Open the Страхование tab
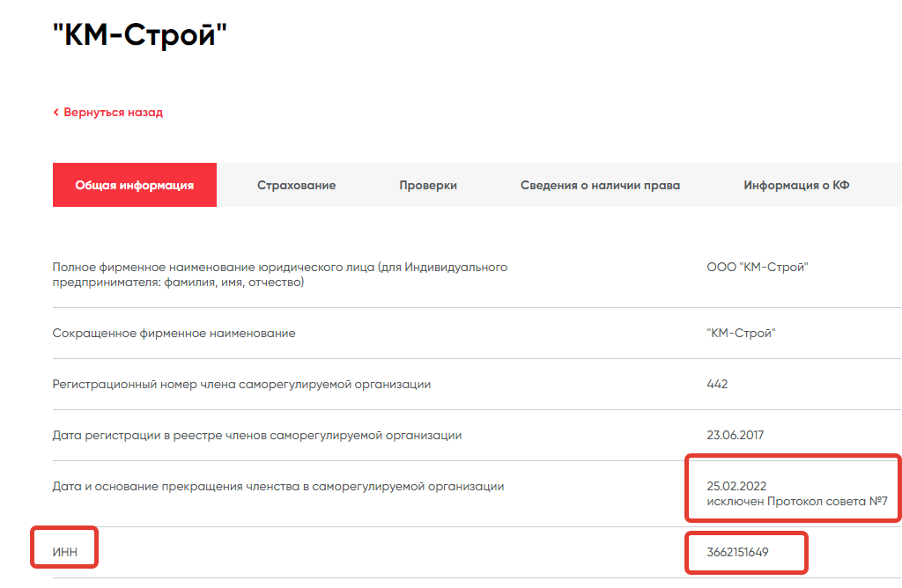The height and width of the screenshot is (588, 902). 296,186
